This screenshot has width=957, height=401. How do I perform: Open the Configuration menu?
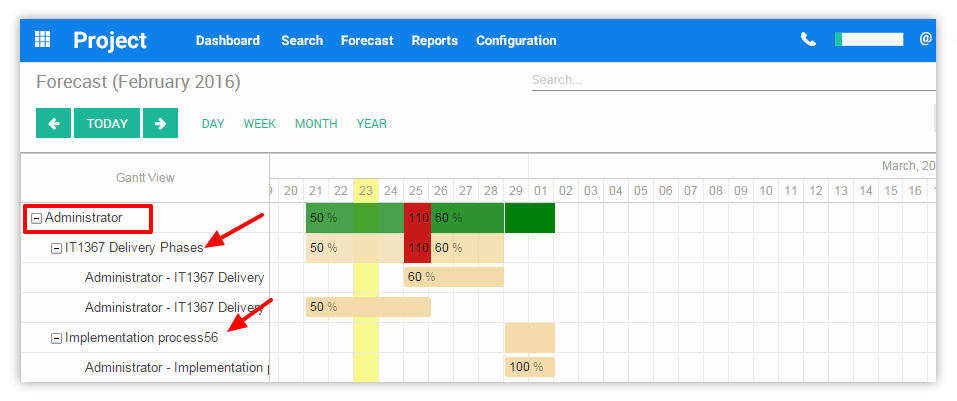(516, 41)
